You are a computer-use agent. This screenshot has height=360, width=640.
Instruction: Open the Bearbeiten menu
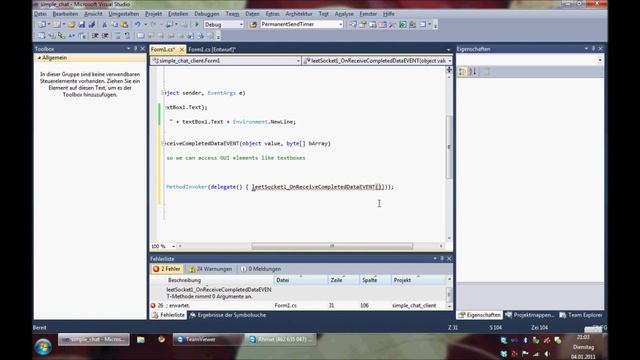[65, 14]
